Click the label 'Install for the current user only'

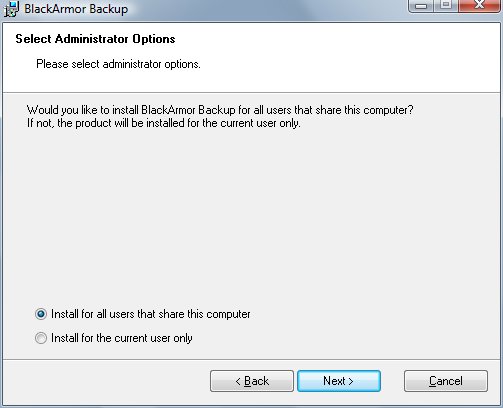122,338
